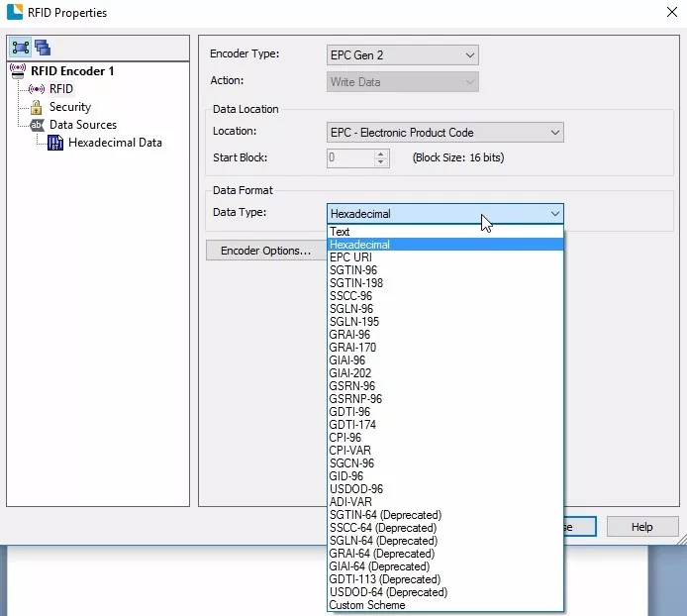687x616 pixels.
Task: Click the RFID Encoder 1 tag icon
Action: [17, 71]
